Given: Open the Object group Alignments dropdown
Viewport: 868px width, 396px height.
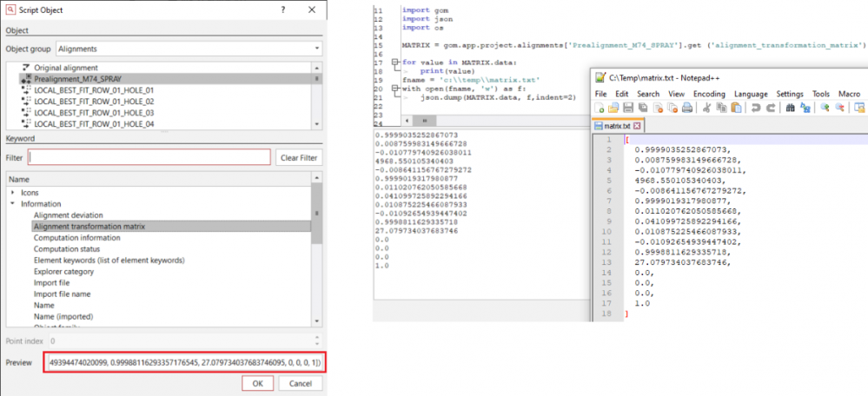Looking at the screenshot, I should (189, 49).
